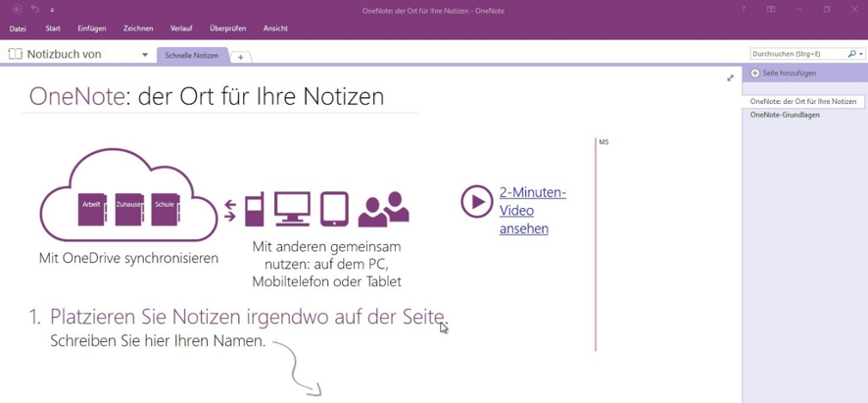868x403 pixels.
Task: Open the Datei menu
Action: [x=18, y=28]
